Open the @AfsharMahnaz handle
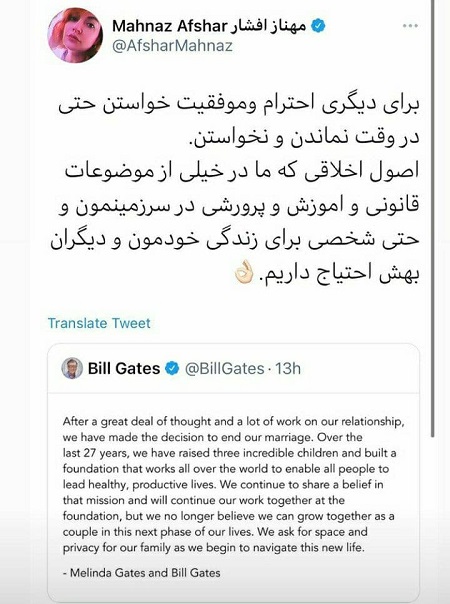450x604 pixels. click(173, 46)
